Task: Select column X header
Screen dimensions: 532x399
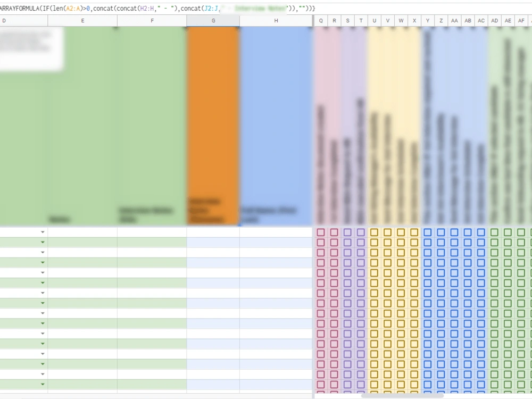Action: [414, 21]
